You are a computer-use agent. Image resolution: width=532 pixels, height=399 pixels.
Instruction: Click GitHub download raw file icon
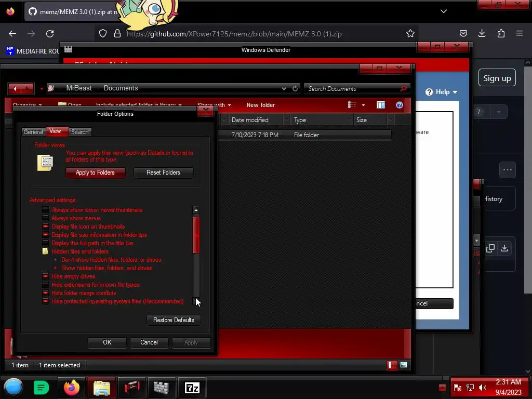click(x=504, y=248)
